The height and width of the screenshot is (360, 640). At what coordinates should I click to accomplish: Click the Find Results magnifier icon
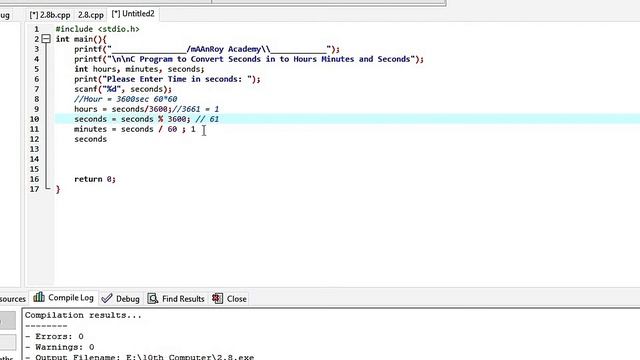[153, 299]
